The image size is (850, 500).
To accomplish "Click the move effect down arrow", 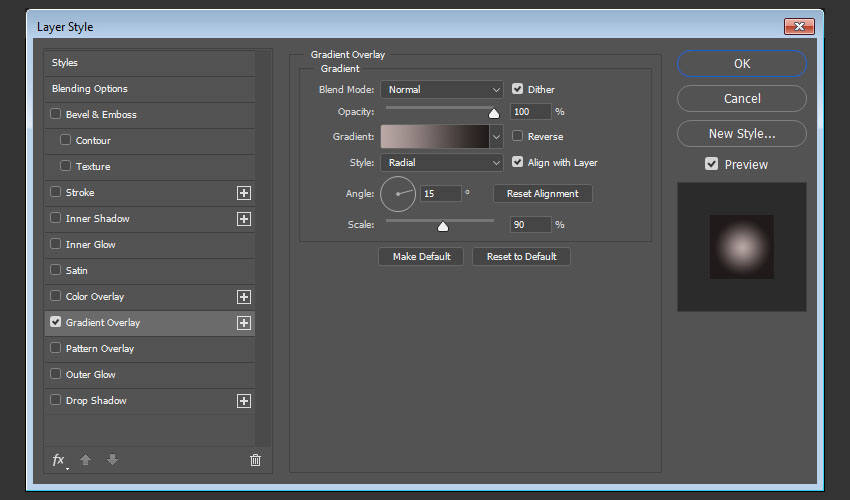I will [112, 460].
